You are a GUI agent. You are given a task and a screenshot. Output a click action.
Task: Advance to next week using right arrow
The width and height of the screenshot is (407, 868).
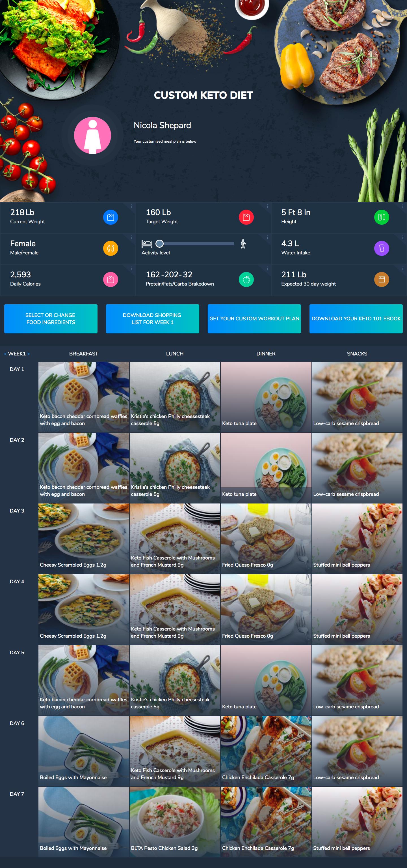pos(29,354)
